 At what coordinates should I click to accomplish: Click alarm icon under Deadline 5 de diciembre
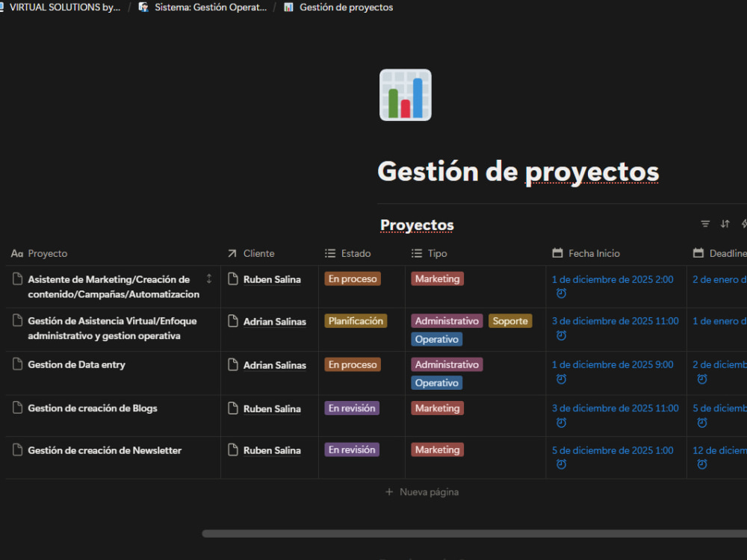(x=701, y=423)
